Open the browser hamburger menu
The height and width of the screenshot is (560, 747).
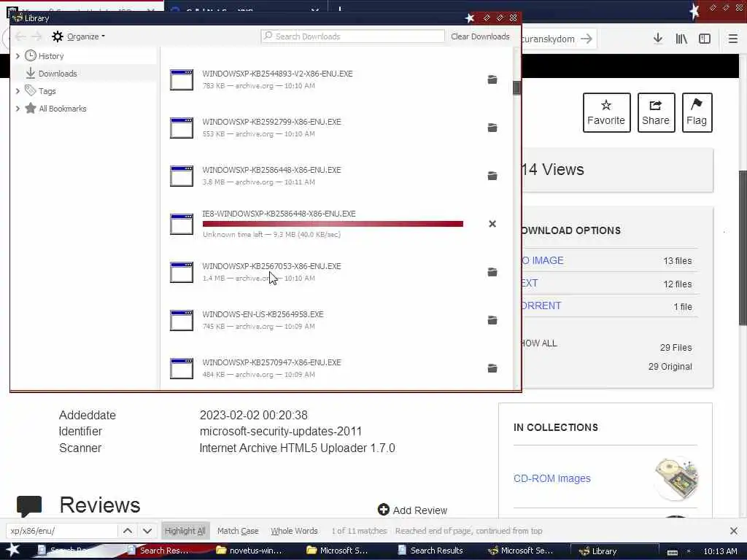coord(732,39)
